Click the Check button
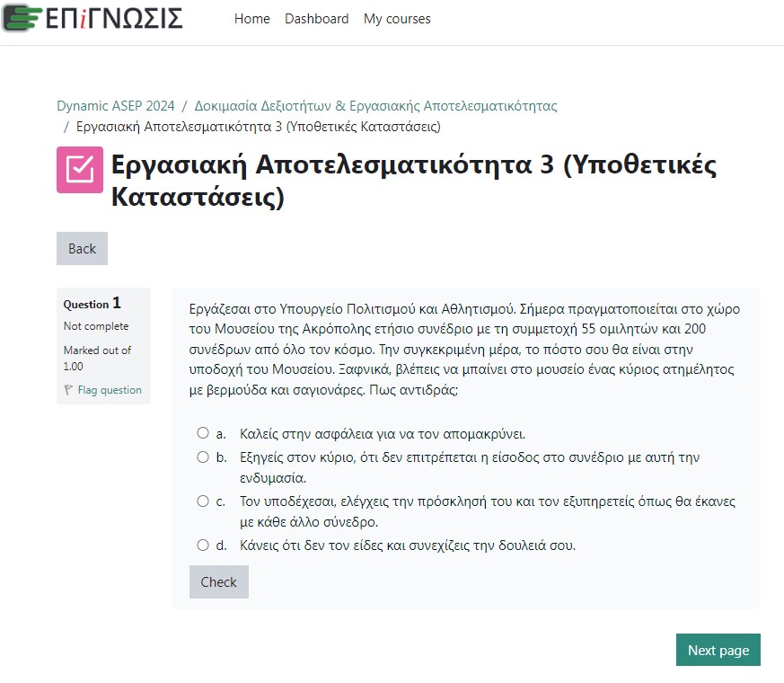Image resolution: width=784 pixels, height=683 pixels. click(218, 582)
